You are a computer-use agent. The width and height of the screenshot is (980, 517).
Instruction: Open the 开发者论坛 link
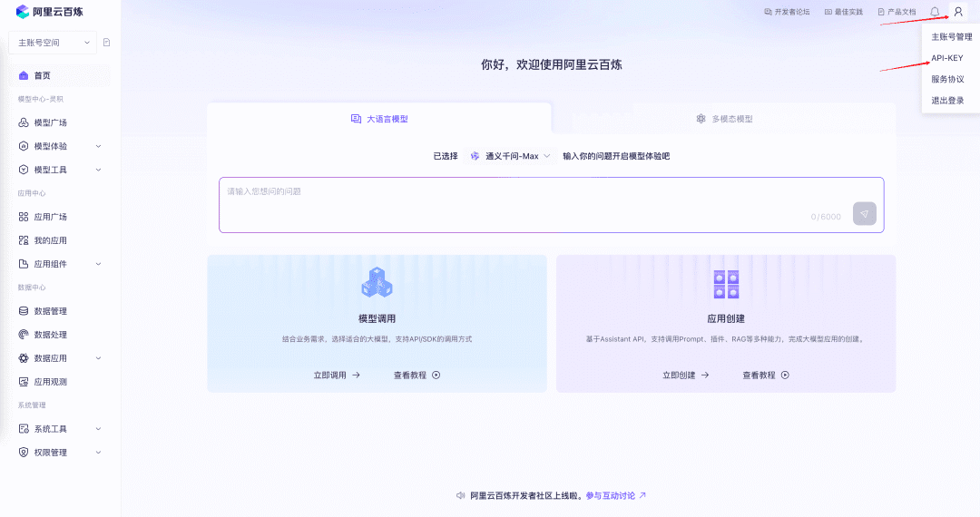click(787, 12)
